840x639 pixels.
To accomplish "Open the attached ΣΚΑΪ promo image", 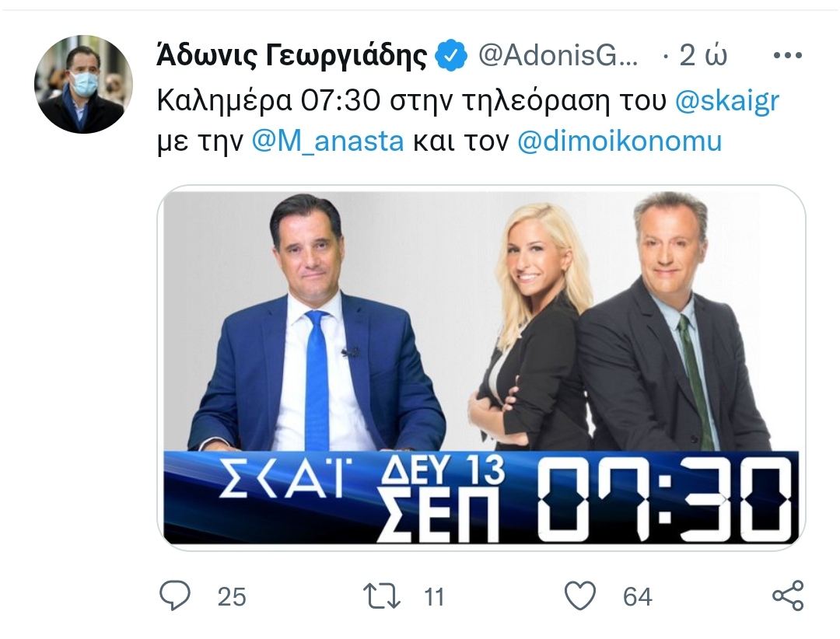I will pyautogui.click(x=481, y=368).
